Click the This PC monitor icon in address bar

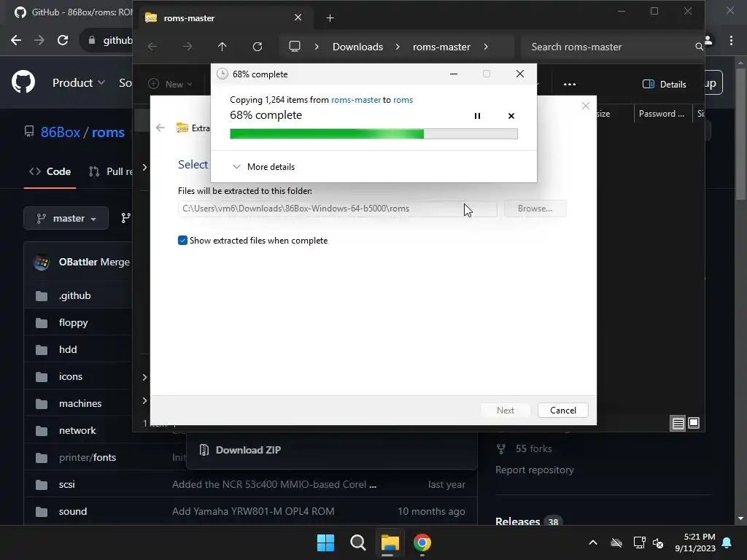click(x=295, y=47)
